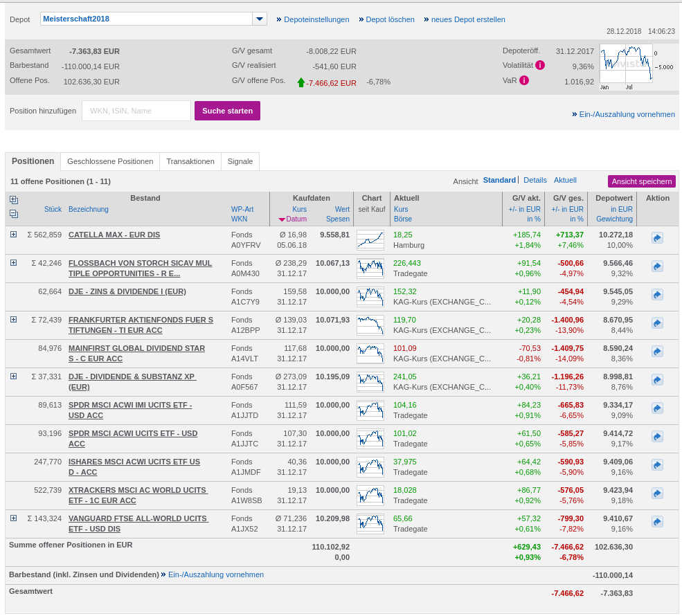Open depot performance chart thumbnail
Screen dimensions: 682x616
pos(626,64)
